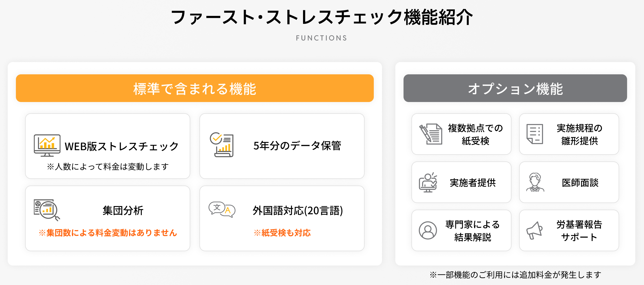The height and width of the screenshot is (285, 644).
Task: Click the 実施規程の雛形提供 document icon
Action: pos(535,134)
